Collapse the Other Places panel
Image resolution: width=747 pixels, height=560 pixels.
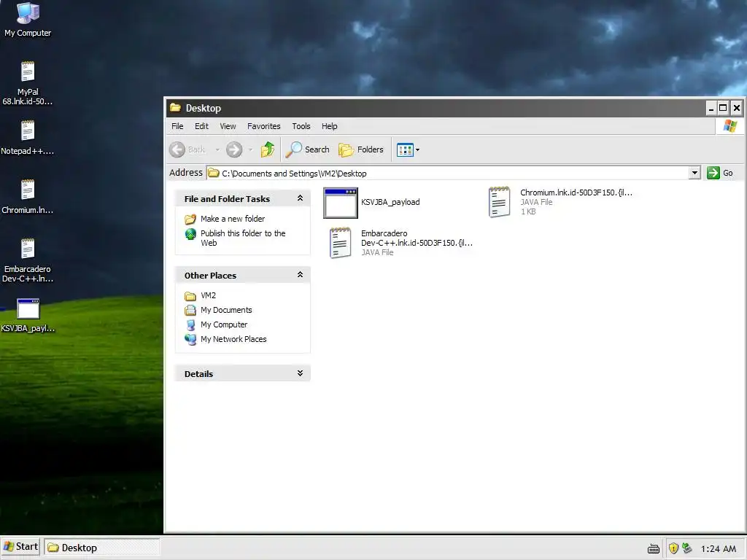[300, 275]
